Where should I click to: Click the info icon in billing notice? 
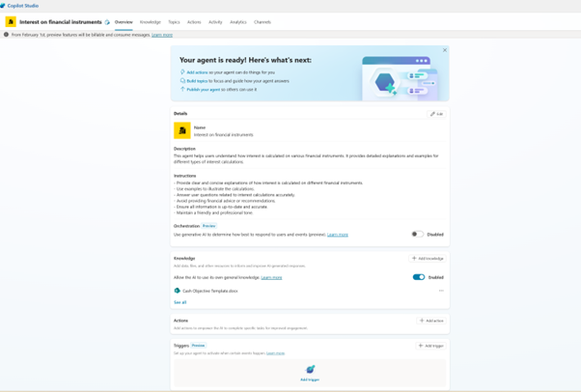(x=6, y=35)
